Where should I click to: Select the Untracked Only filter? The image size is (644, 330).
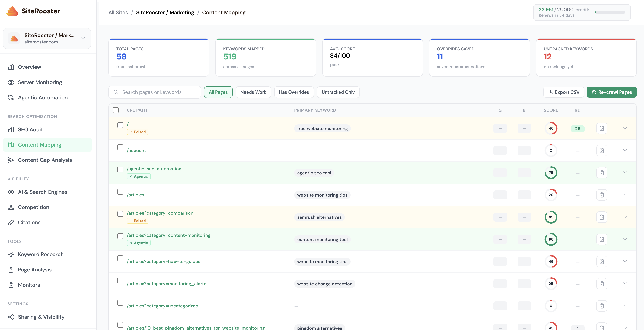(338, 92)
